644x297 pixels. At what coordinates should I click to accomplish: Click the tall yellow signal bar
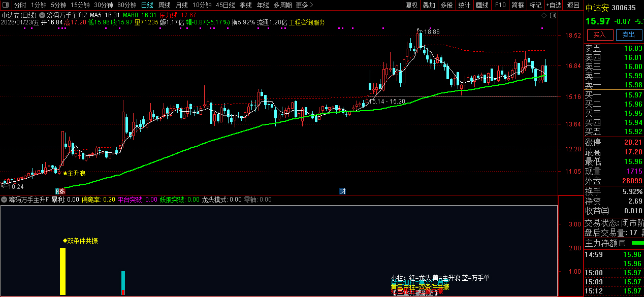click(63, 271)
